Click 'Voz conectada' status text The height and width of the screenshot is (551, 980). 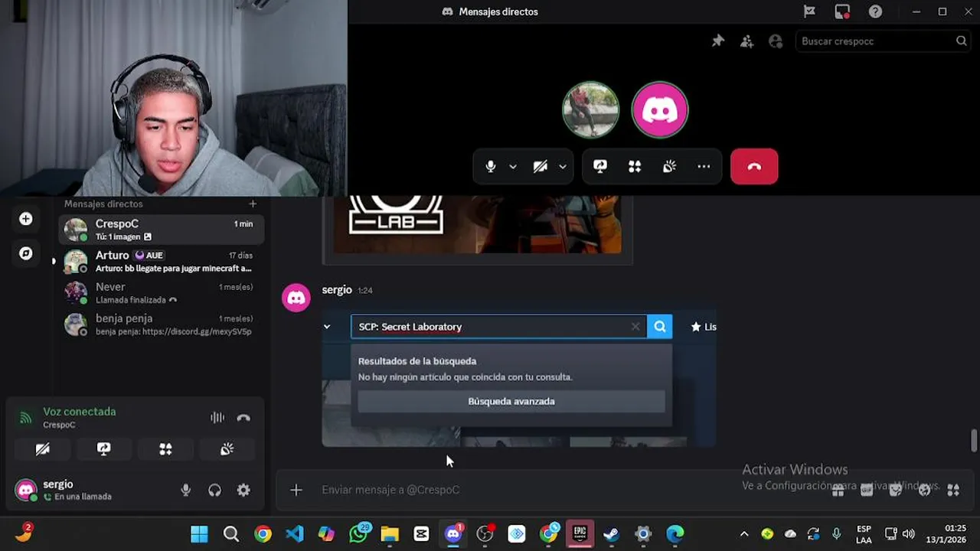coord(79,412)
